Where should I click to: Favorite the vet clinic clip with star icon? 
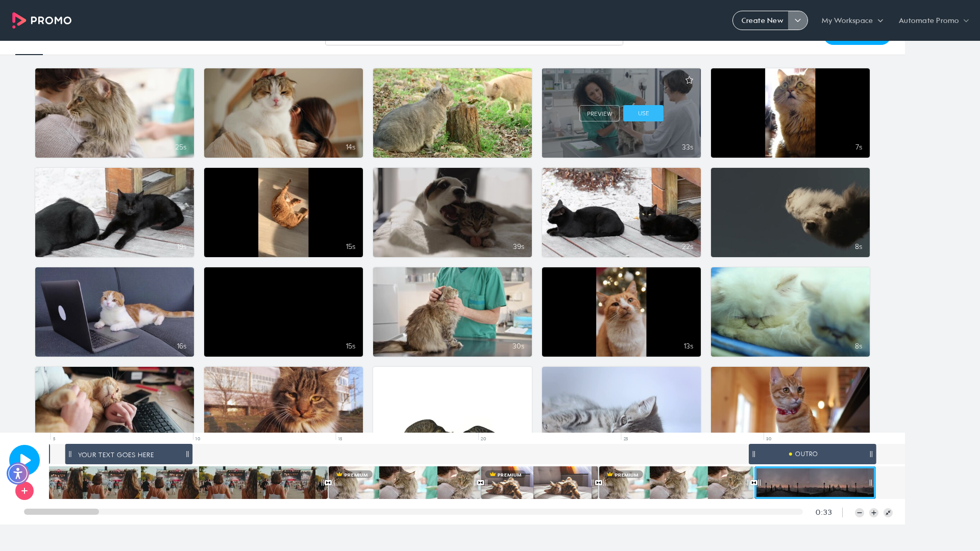coord(689,80)
